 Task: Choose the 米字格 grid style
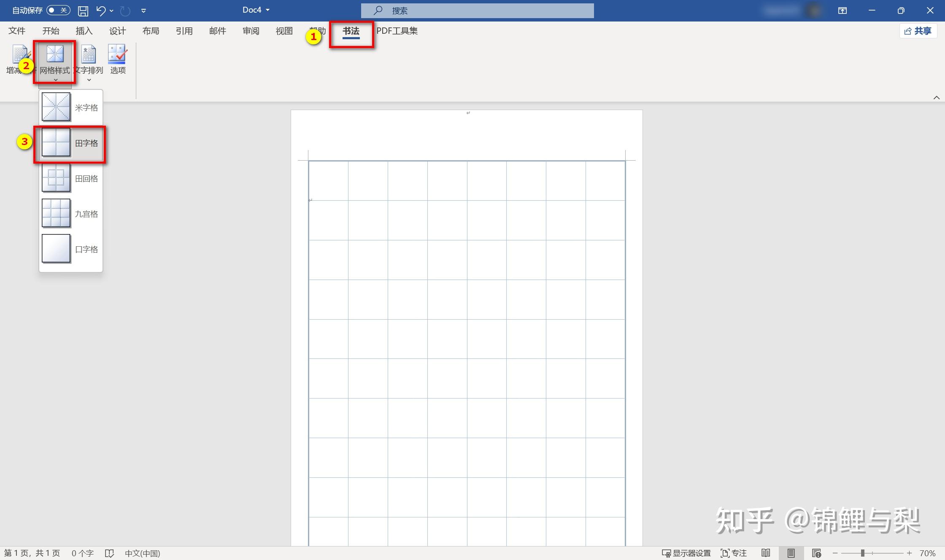pos(71,108)
